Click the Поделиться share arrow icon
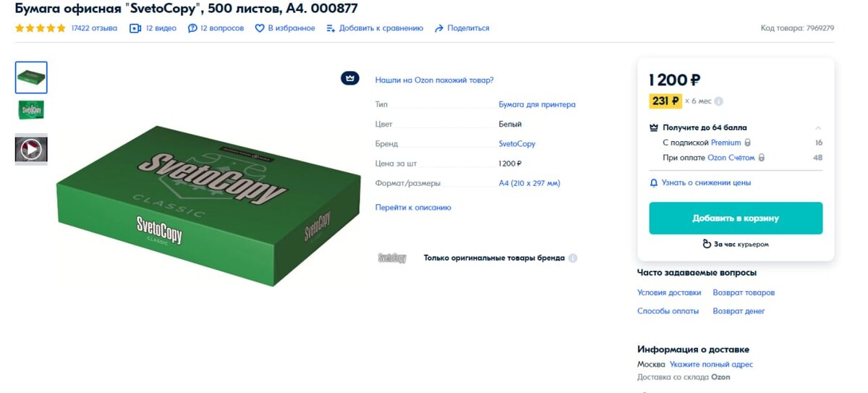Viewport: 868px width, 393px height. tap(439, 28)
